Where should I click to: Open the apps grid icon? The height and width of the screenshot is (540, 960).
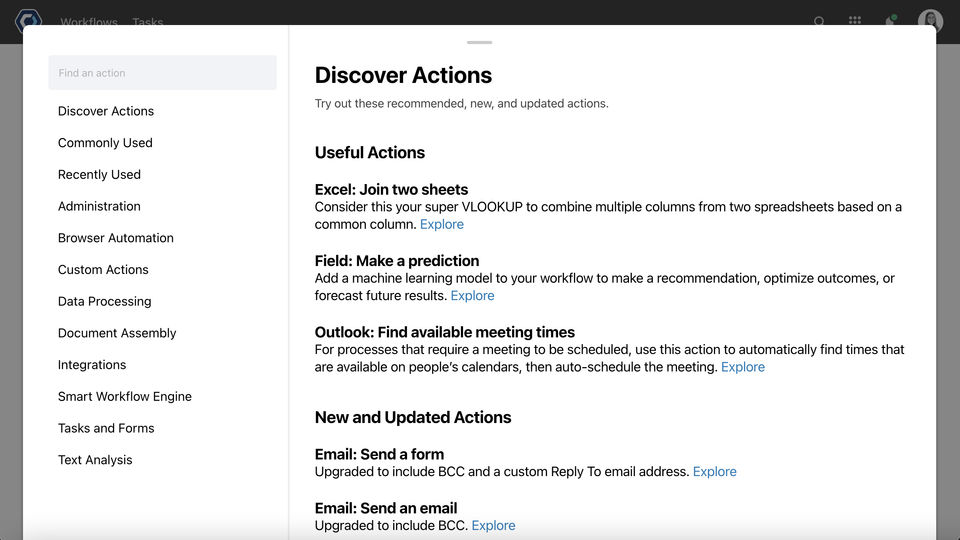coord(855,21)
